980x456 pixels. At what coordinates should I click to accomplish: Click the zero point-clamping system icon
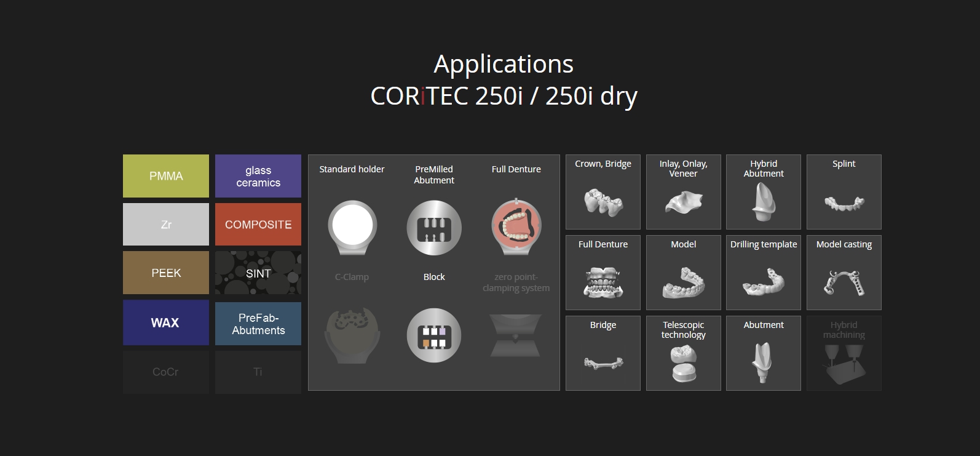516,335
